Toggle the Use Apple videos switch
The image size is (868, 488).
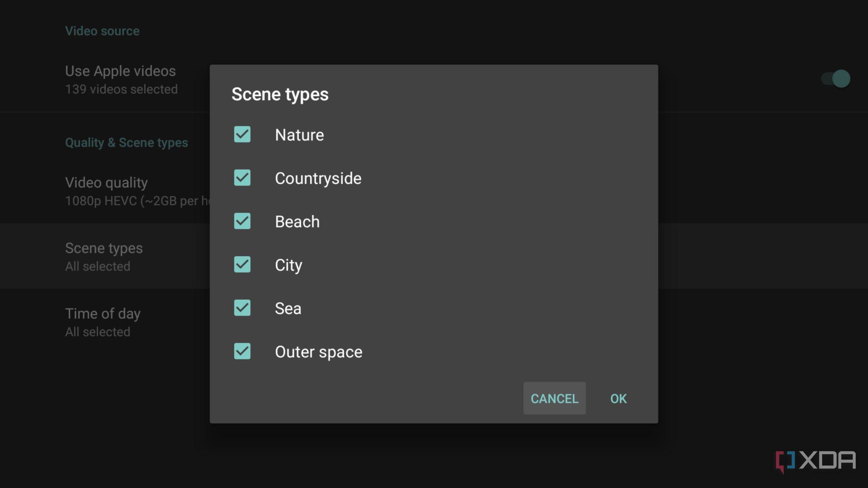(x=836, y=78)
